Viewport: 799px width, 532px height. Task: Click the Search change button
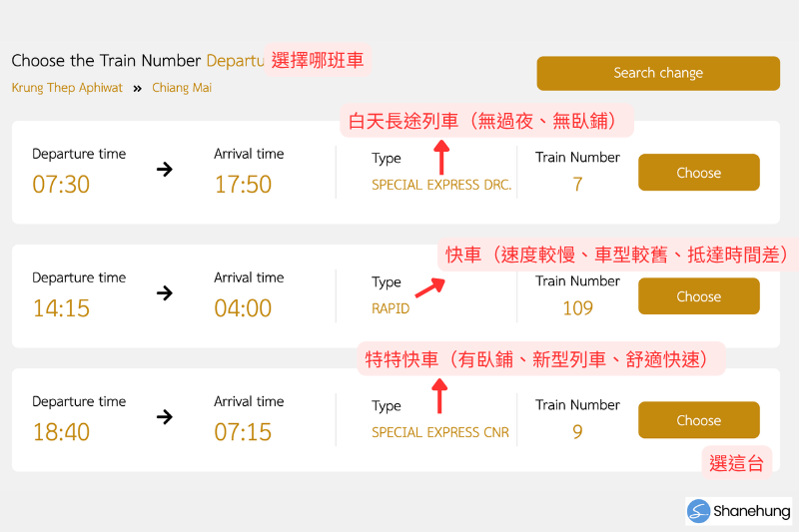pos(658,73)
